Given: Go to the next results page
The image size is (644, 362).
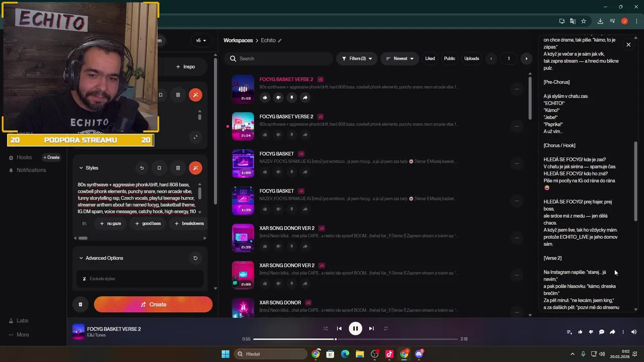Looking at the screenshot, I should [x=526, y=59].
